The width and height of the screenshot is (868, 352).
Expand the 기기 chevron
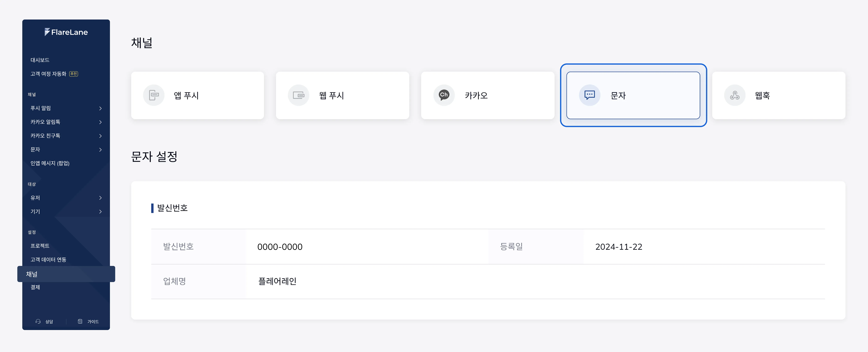tap(100, 212)
